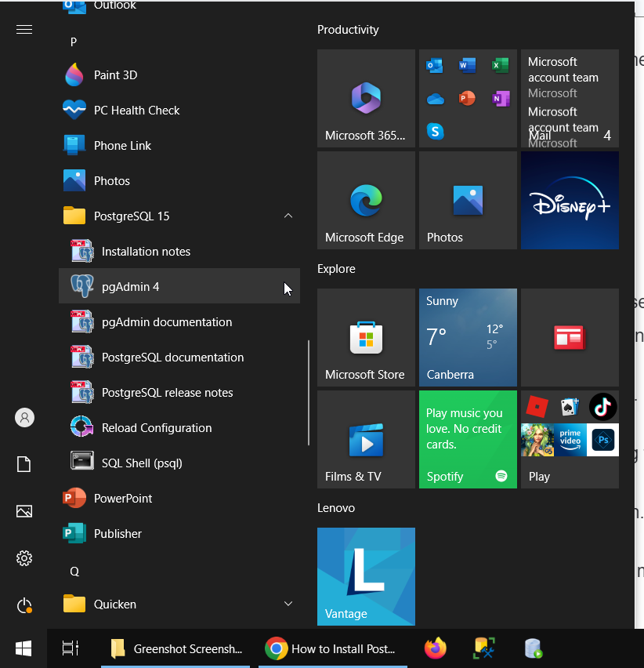Launch Firefox from the taskbar
The width and height of the screenshot is (644, 668).
coord(435,648)
